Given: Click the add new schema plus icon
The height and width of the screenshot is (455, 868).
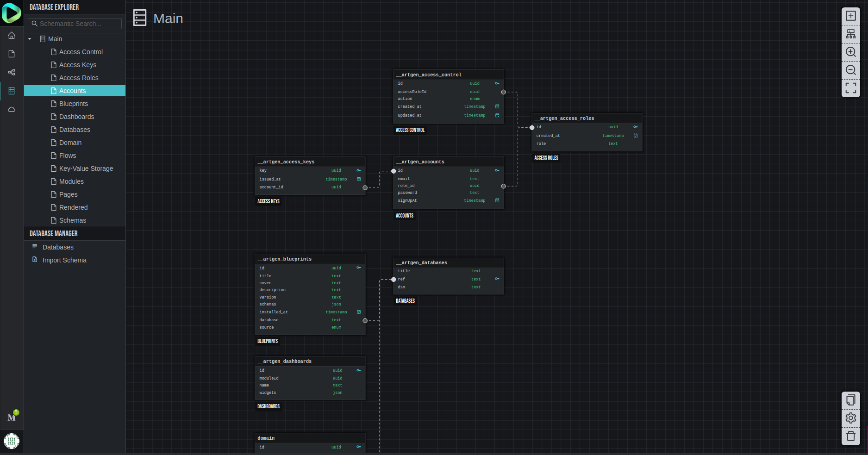Looking at the screenshot, I should (850, 16).
